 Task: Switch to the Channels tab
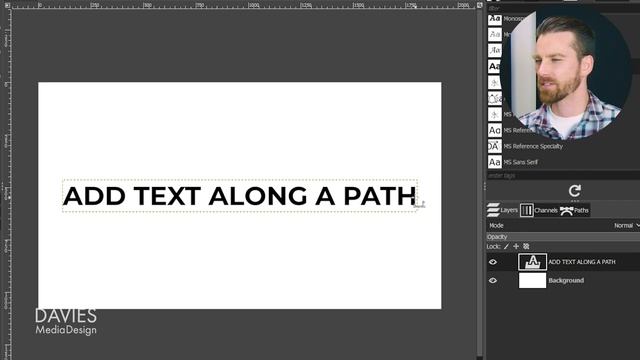pyautogui.click(x=538, y=210)
